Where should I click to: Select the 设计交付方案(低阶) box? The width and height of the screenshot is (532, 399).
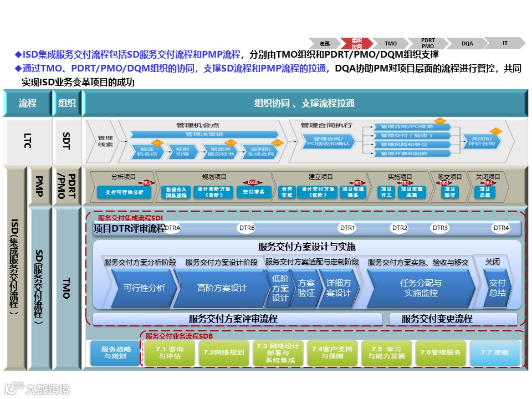pos(318,192)
